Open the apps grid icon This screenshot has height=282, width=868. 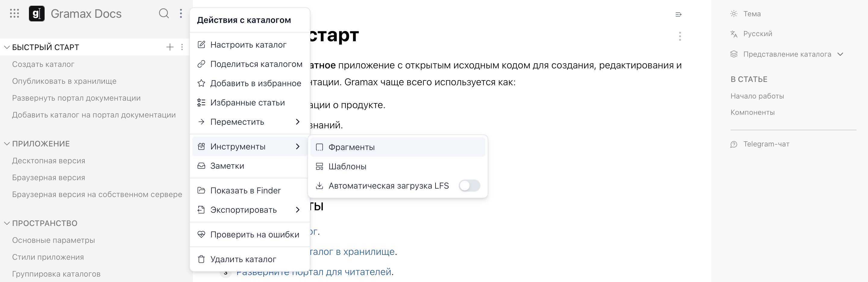click(x=14, y=14)
